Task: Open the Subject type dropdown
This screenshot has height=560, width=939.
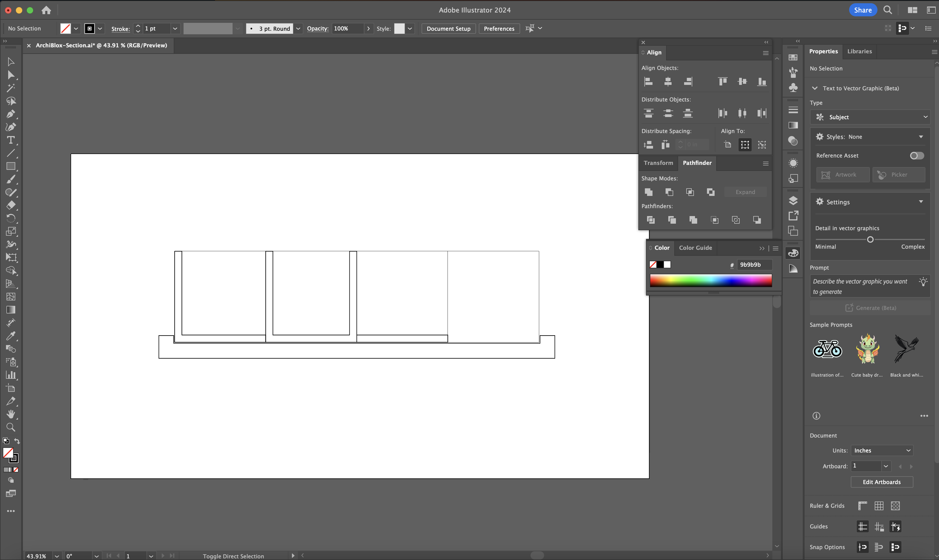Action: tap(870, 117)
